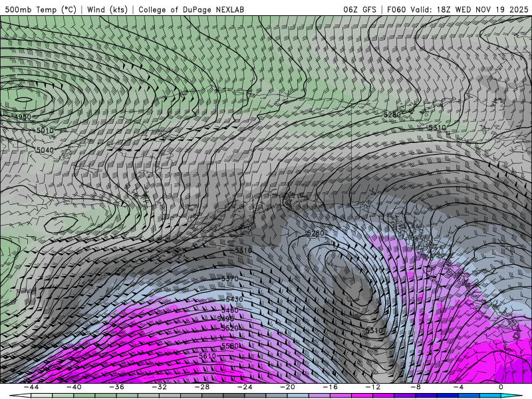Click the 5430 height contour label
This screenshot has width=532, height=399.
(x=235, y=299)
